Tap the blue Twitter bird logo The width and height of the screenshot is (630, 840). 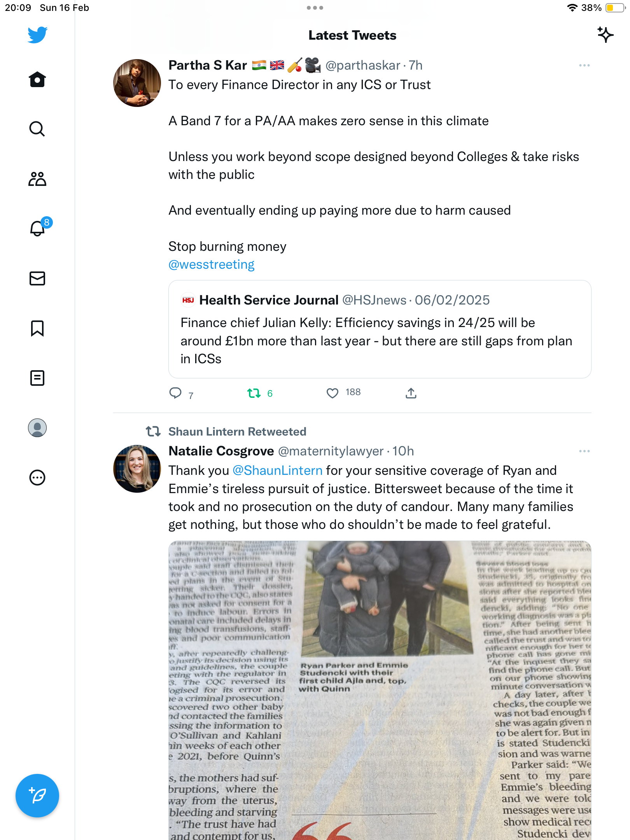37,35
